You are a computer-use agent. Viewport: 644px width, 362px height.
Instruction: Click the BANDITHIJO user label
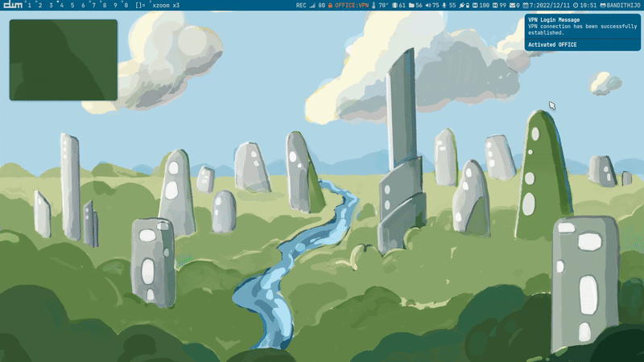[x=621, y=6]
